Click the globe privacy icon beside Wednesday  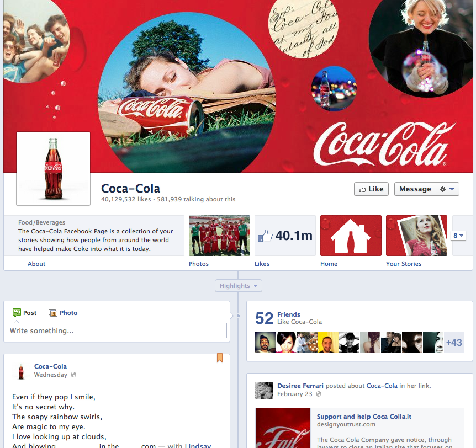coord(73,375)
